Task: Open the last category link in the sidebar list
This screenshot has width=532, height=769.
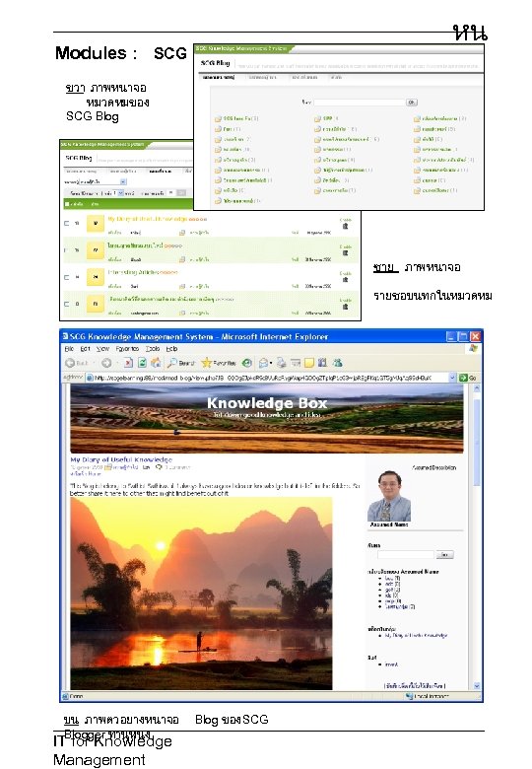Action: (x=400, y=606)
